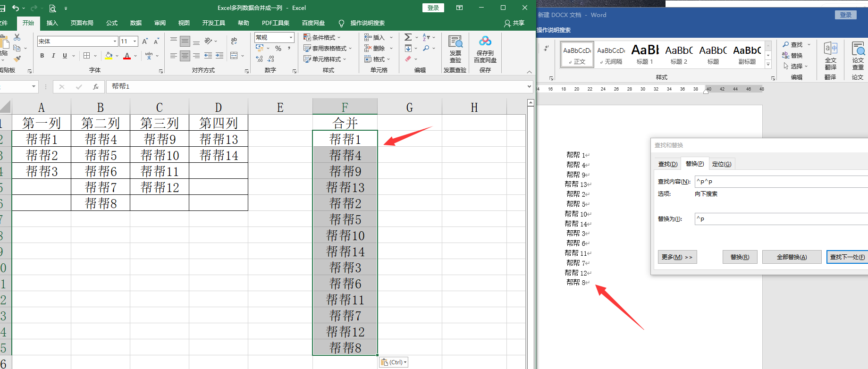Click the 全部替换(A) button
Screen dimensions: 868x369
792,257
